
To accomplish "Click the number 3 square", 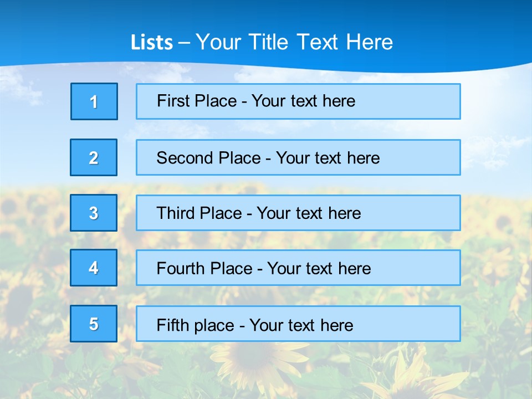I will [x=94, y=213].
